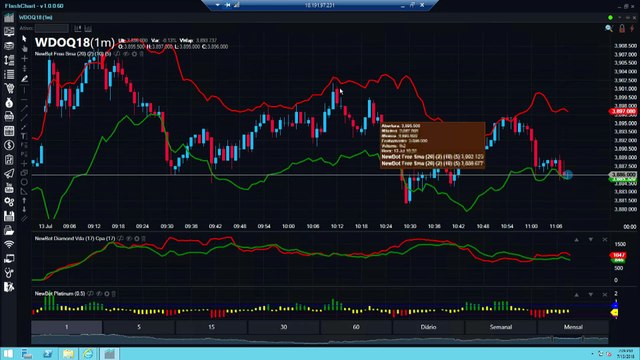Toggle the red padlock chart lock

click(622, 28)
